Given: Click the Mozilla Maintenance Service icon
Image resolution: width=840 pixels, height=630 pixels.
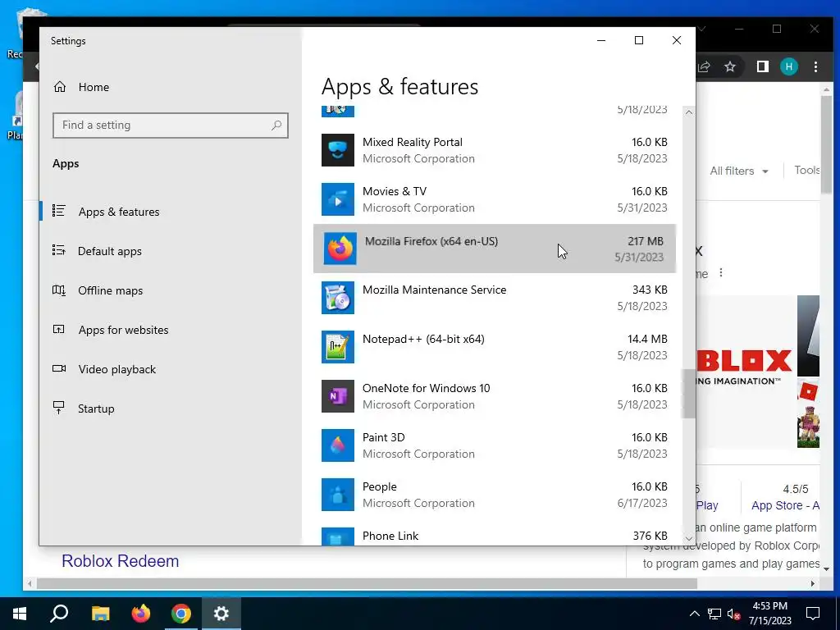Looking at the screenshot, I should pyautogui.click(x=337, y=298).
